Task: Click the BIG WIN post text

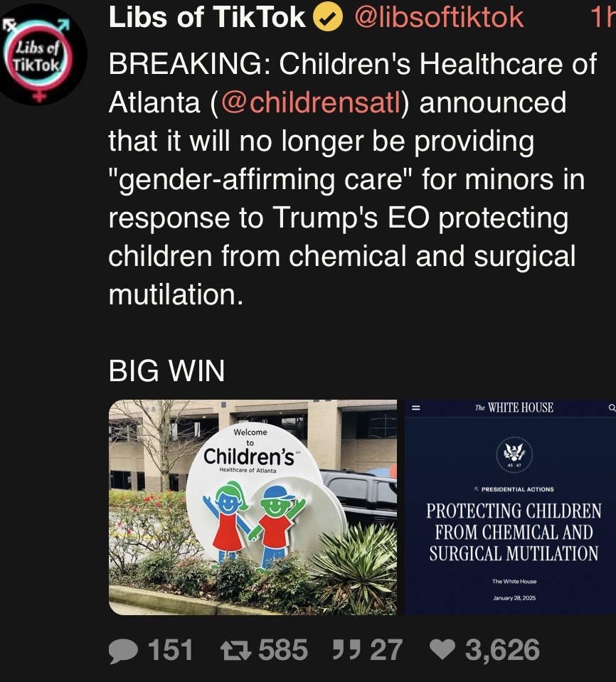Action: (x=166, y=371)
